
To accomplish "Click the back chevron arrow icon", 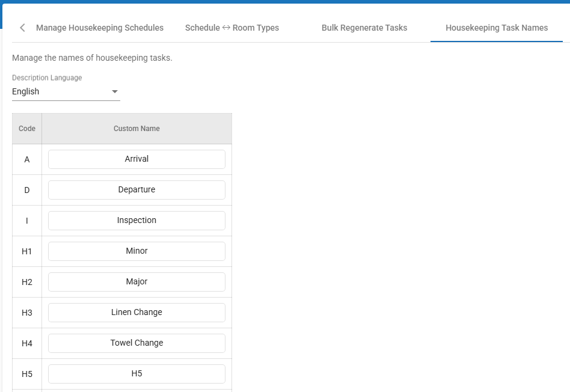I will [x=22, y=28].
